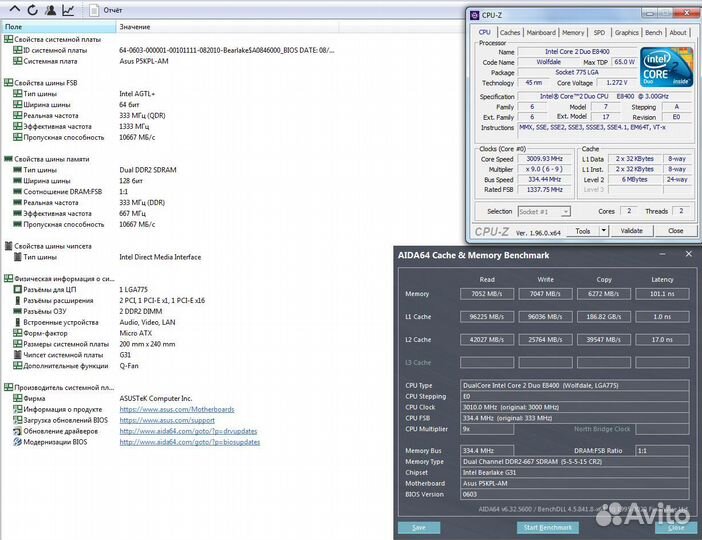Click the Start Benchmark button

(547, 527)
